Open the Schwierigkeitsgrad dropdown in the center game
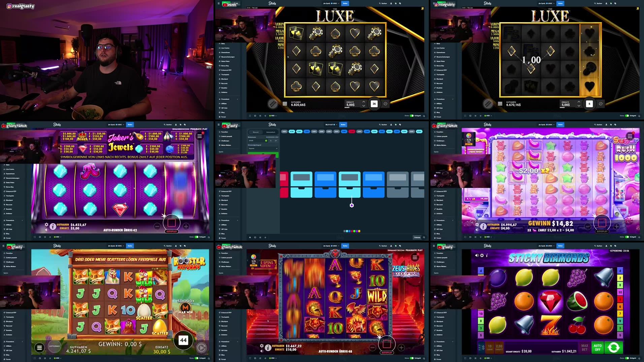644x362 pixels. point(263,148)
